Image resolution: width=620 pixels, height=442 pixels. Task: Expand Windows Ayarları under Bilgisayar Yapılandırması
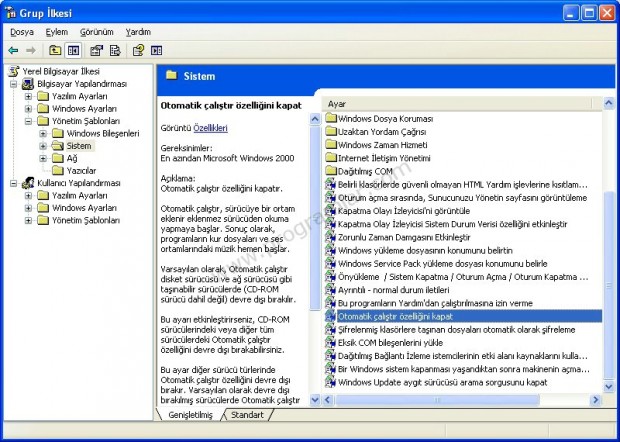coord(28,108)
